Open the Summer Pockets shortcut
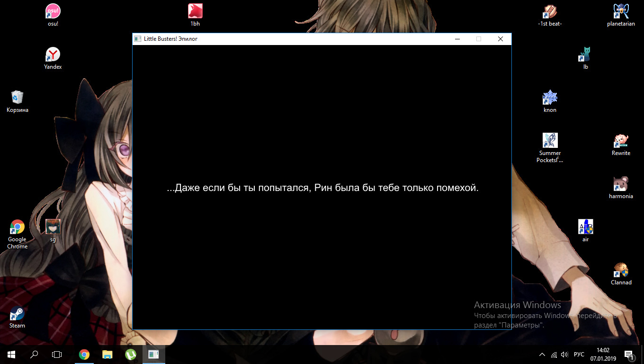644x364 pixels. [550, 141]
